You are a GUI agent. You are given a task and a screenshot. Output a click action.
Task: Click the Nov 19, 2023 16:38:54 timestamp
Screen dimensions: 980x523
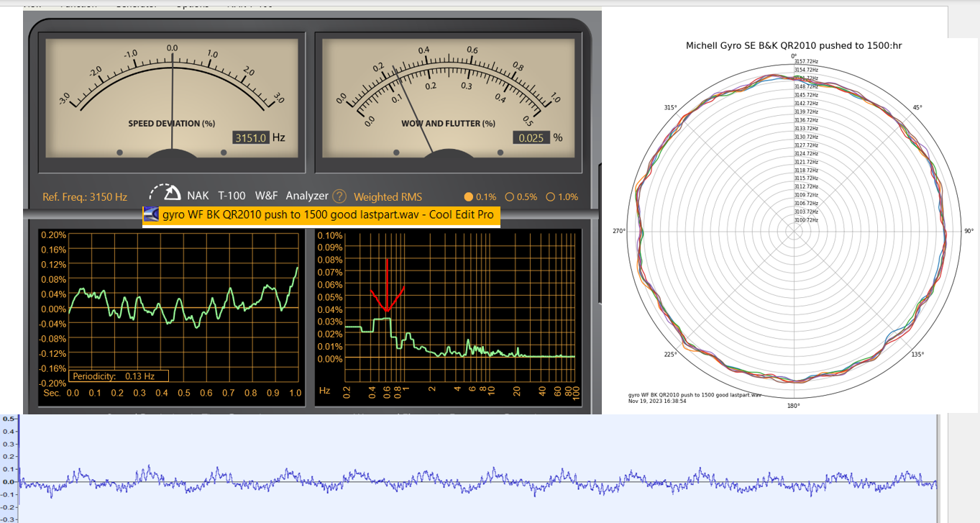(x=657, y=401)
